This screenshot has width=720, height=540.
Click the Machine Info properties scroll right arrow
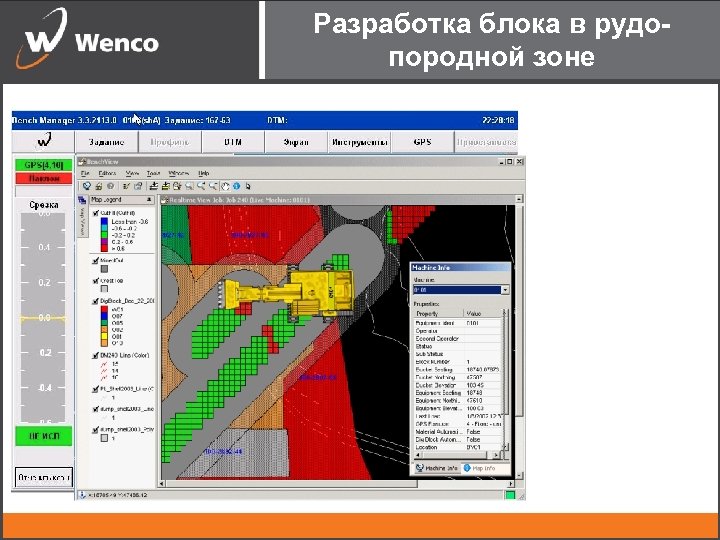coord(496,455)
